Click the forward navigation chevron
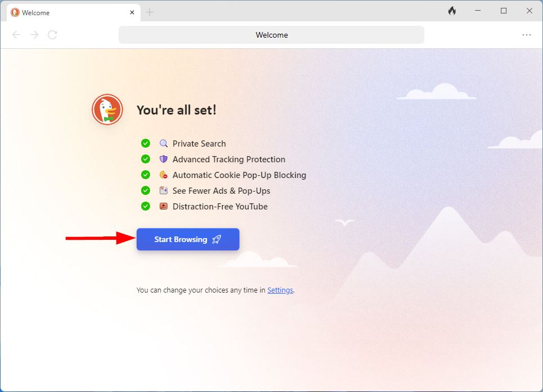 [x=34, y=34]
